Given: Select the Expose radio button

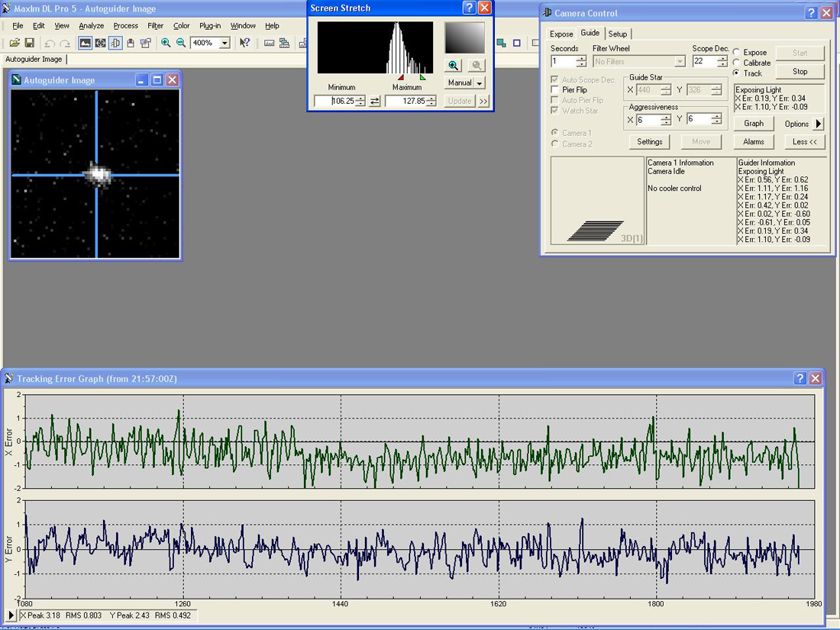Looking at the screenshot, I should [737, 53].
